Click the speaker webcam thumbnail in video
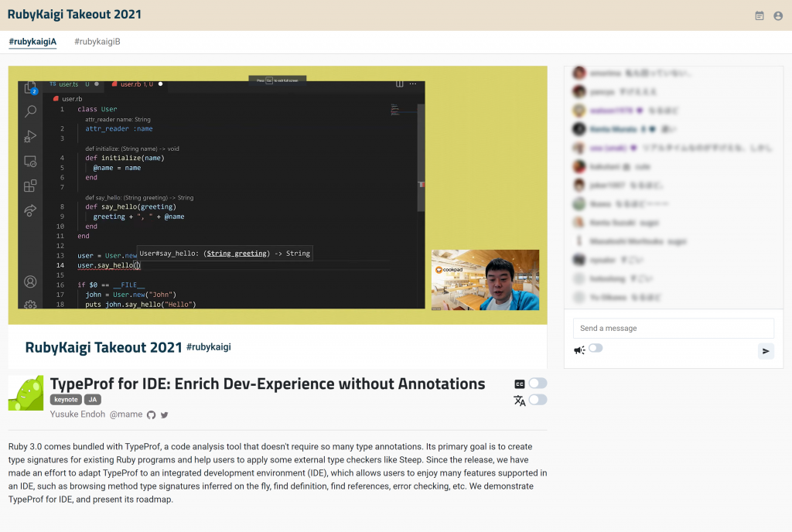792x532 pixels. [x=485, y=280]
